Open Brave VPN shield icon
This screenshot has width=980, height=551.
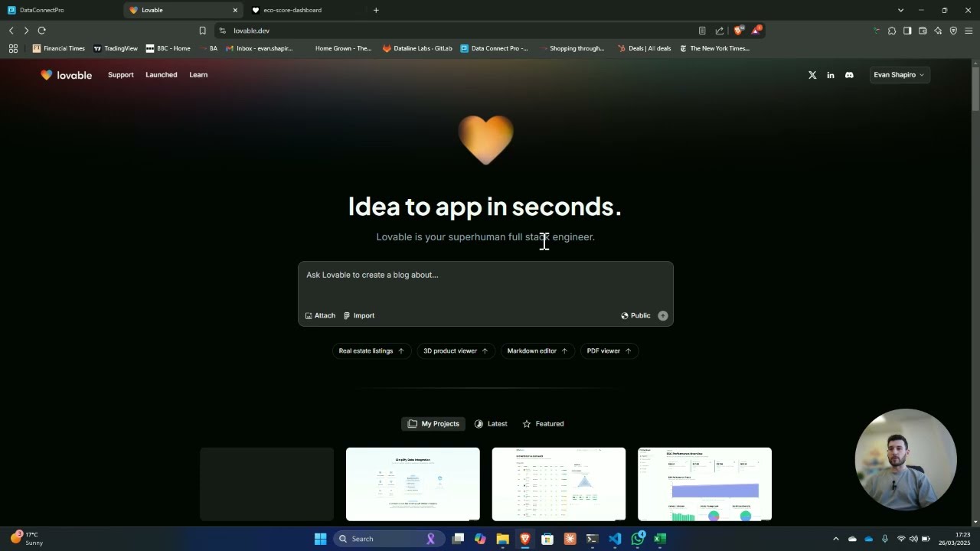coord(953,31)
